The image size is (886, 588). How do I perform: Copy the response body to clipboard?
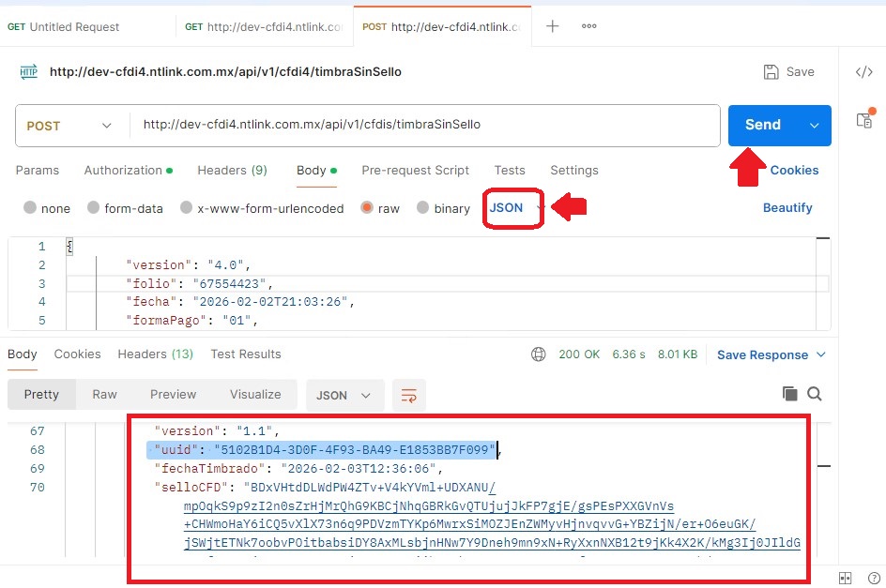(x=789, y=394)
